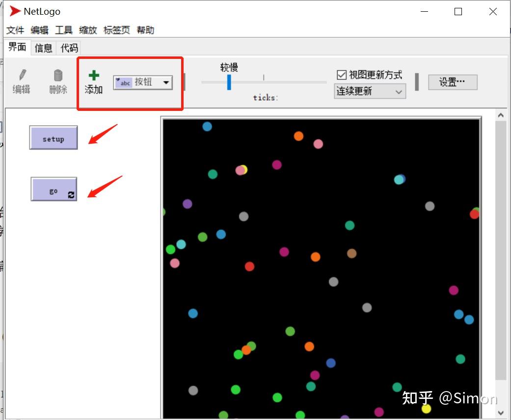Viewport: 511px width, 420px height.
Task: Click the NetLogo logo in the title bar
Action: (14, 11)
